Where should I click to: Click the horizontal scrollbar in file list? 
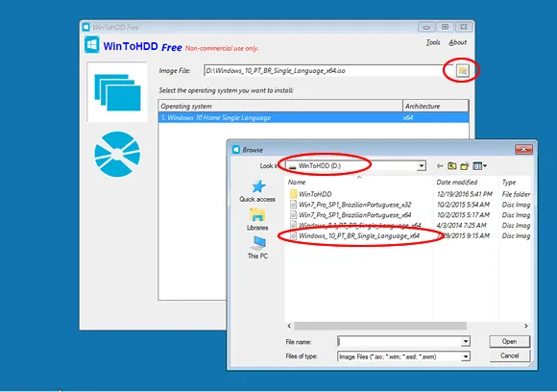(380, 326)
